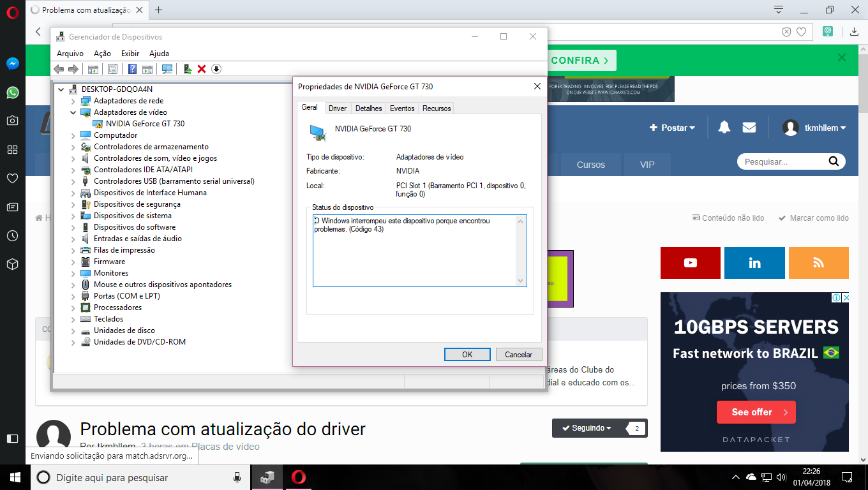Open Bookmarks heart in Opera sidebar
This screenshot has width=868, height=490.
point(12,178)
